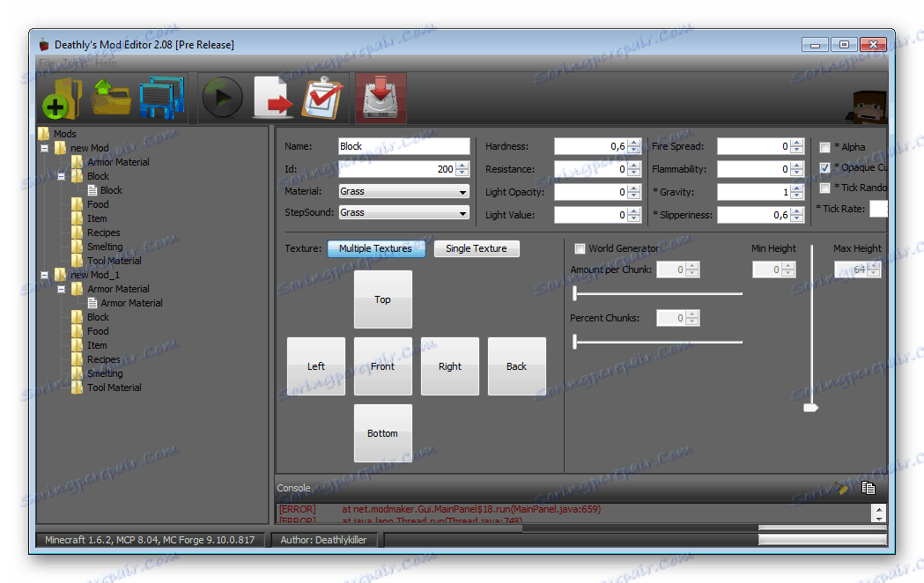Select Recipes folder under new Mod_1
The image size is (924, 583).
tap(104, 359)
